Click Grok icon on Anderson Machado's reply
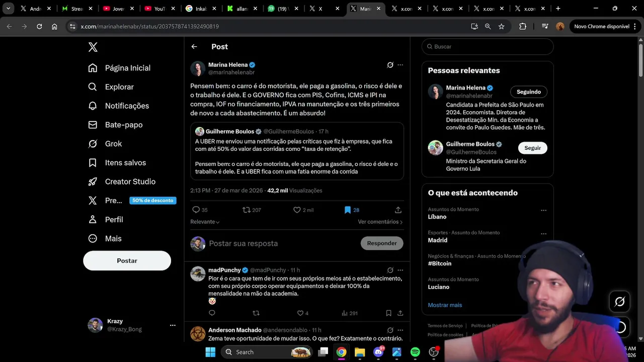Image resolution: width=644 pixels, height=362 pixels. tap(390, 330)
